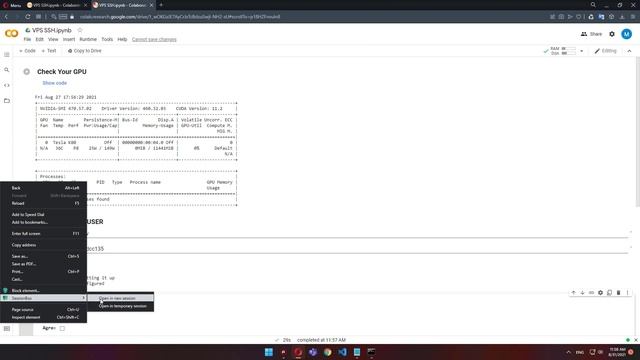The height and width of the screenshot is (360, 640).
Task: Choose Copy address in context menu
Action: (x=44, y=245)
